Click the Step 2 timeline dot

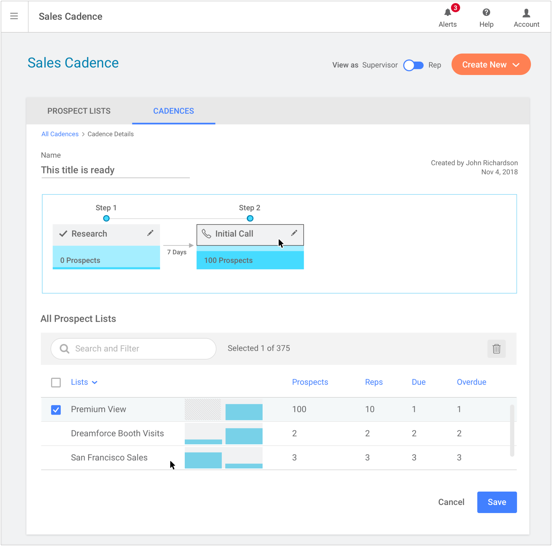coord(250,218)
